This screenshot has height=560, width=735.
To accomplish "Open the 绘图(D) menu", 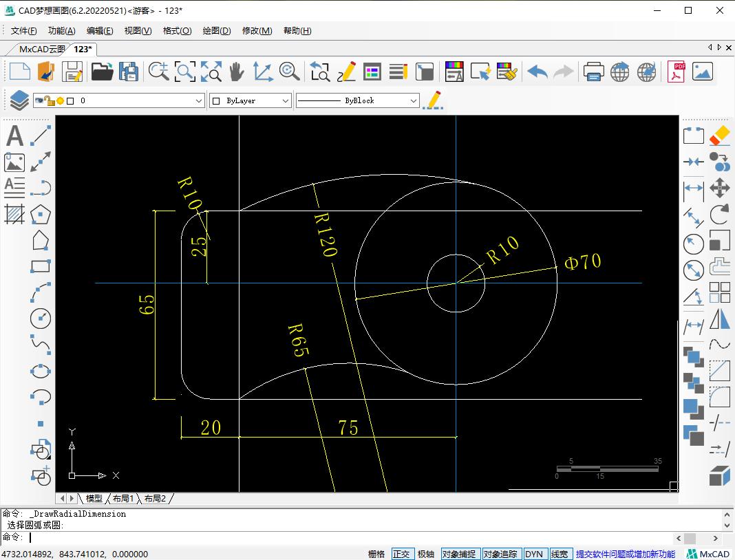I will point(216,30).
